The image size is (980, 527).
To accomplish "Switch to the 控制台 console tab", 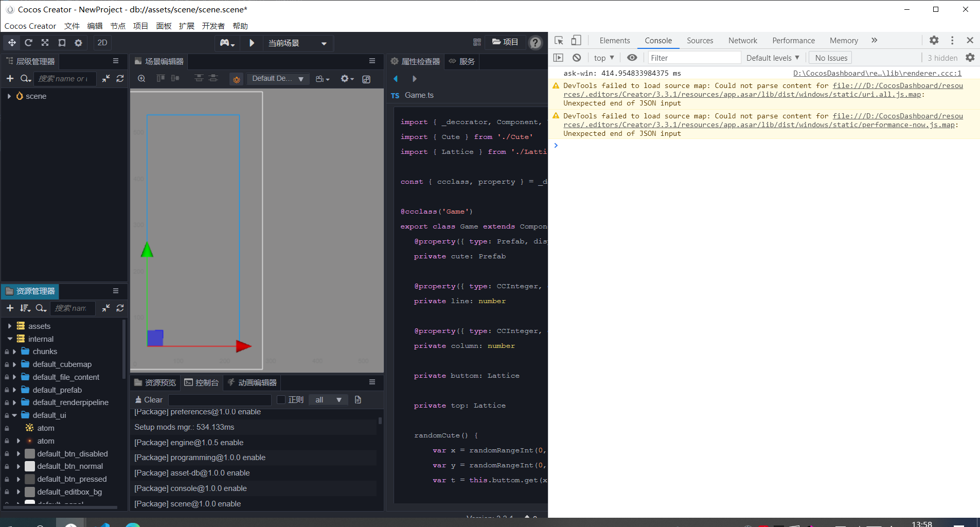I will (202, 382).
